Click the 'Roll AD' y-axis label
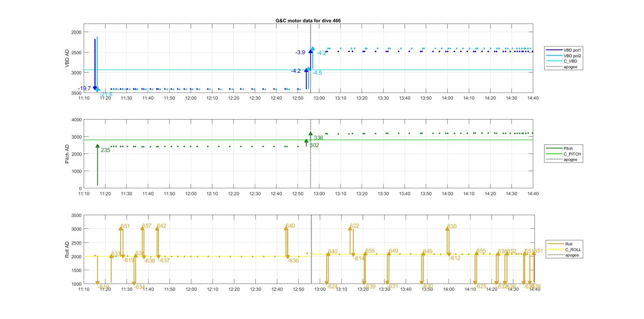This screenshot has width=644, height=319. [67, 249]
